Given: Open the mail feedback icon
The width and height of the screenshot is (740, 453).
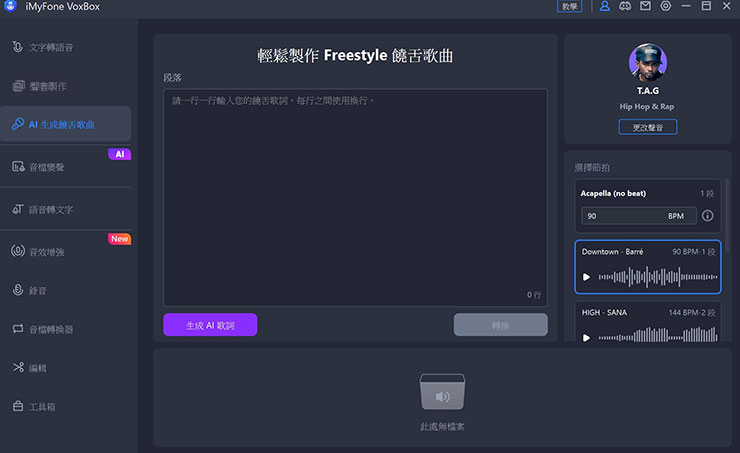Looking at the screenshot, I should 645,6.
